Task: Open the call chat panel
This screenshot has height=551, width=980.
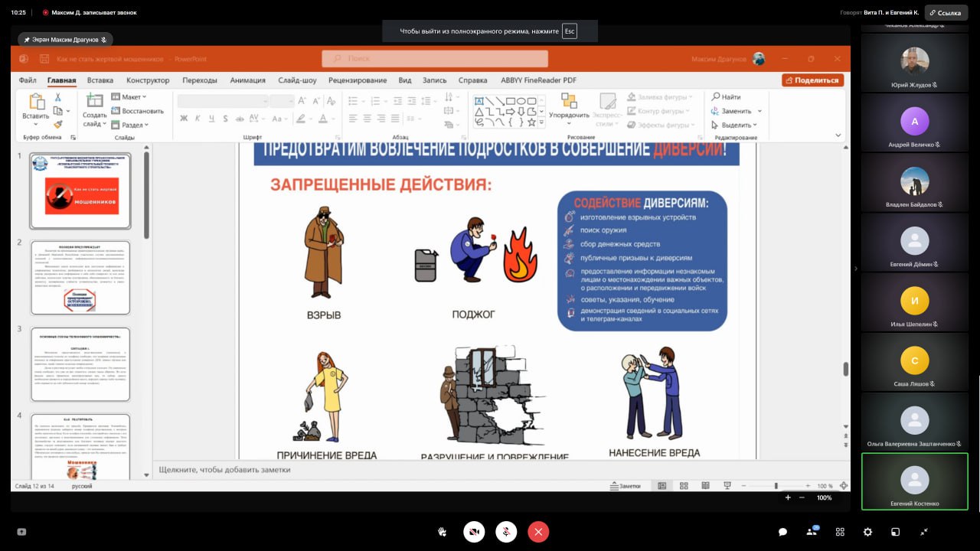Action: tap(782, 532)
